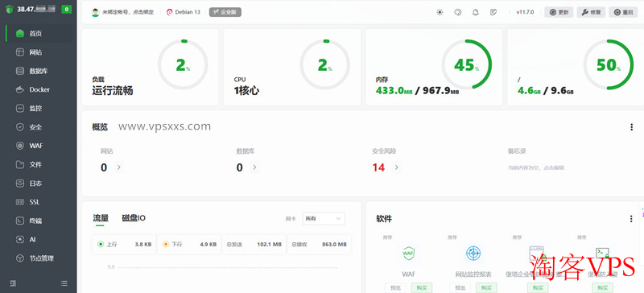Open the AI sidebar icon
644x293 pixels.
[19, 240]
